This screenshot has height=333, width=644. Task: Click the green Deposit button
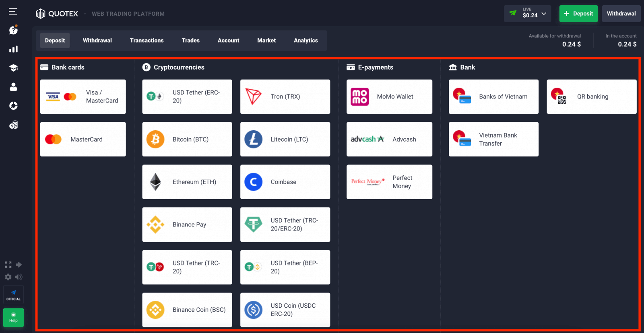pyautogui.click(x=578, y=14)
